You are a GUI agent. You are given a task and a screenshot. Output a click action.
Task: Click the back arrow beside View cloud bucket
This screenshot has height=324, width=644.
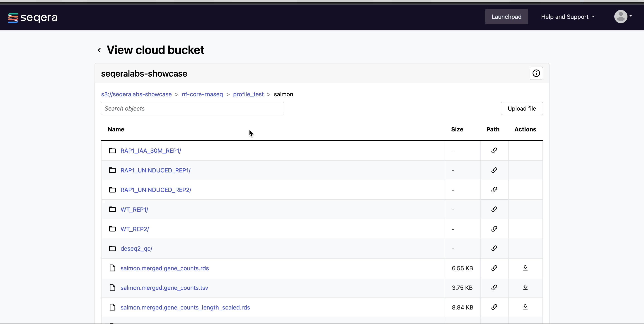(99, 50)
